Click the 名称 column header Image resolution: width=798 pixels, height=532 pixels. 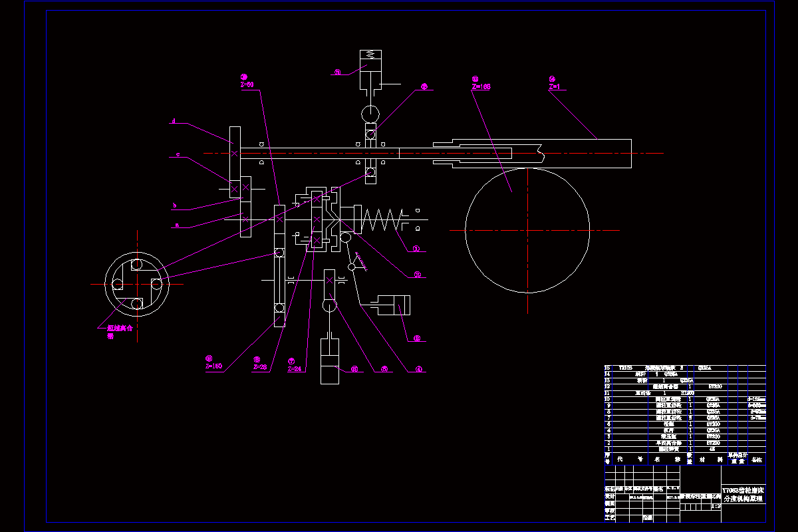(668, 459)
